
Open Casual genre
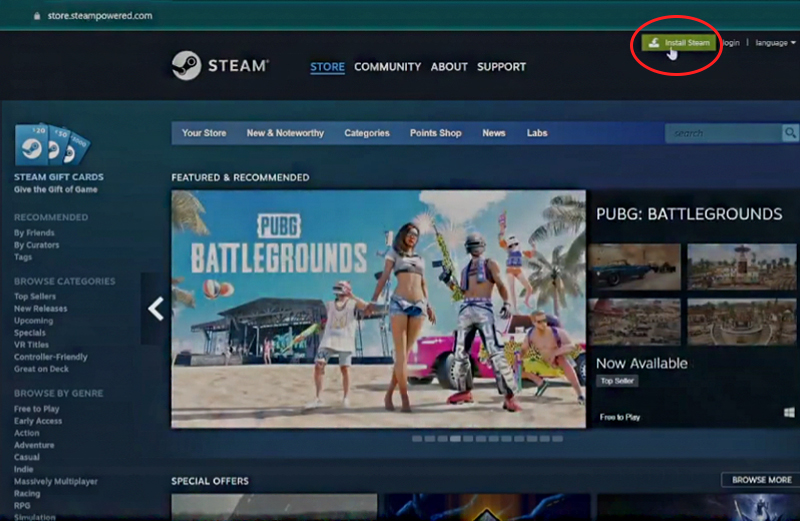coord(27,457)
